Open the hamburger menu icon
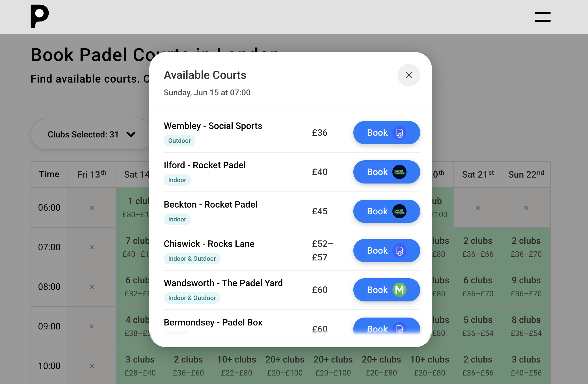The width and height of the screenshot is (588, 384). coord(542,17)
